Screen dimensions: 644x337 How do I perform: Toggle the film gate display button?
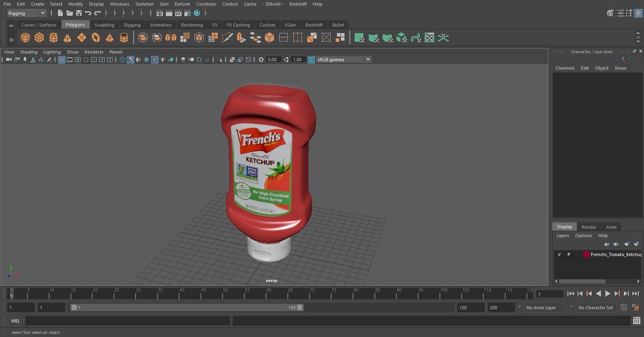click(x=70, y=60)
